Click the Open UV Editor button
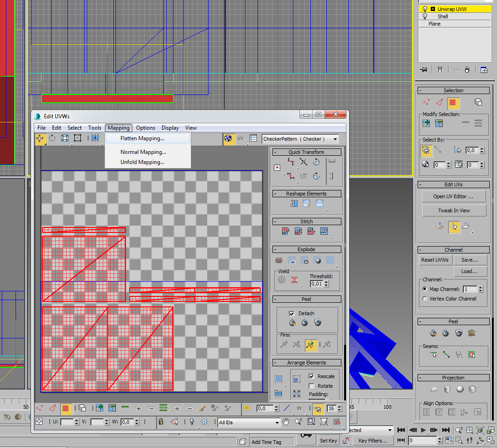The width and height of the screenshot is (497, 448). [x=453, y=196]
